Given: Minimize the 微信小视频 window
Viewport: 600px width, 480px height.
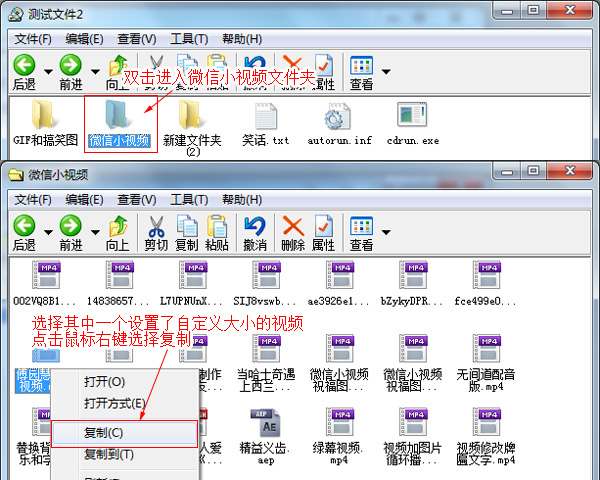Looking at the screenshot, I should 507,171.
